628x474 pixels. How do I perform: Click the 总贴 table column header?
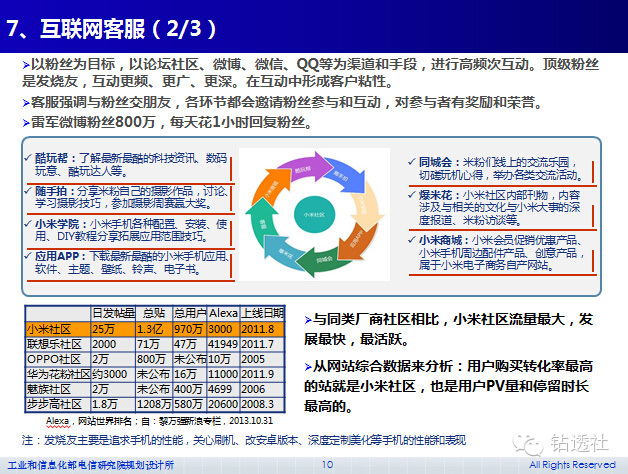(x=154, y=313)
